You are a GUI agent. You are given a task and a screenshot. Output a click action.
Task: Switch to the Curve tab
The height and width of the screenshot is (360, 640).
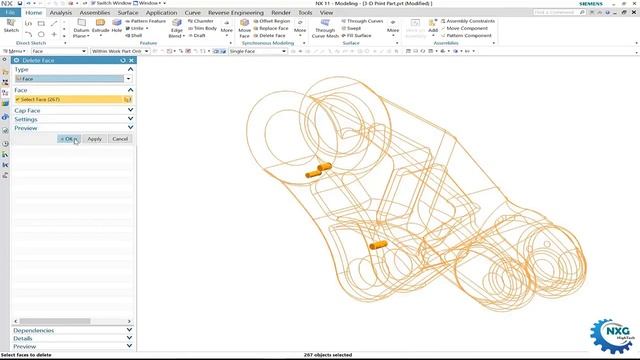pyautogui.click(x=193, y=13)
